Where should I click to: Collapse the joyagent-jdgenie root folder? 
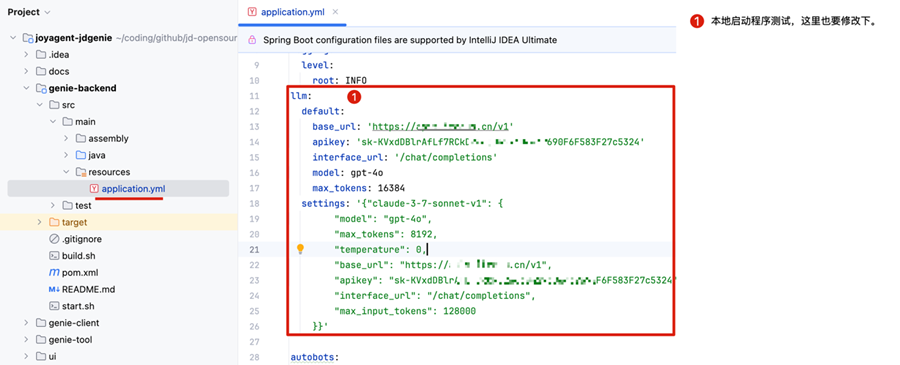point(13,38)
